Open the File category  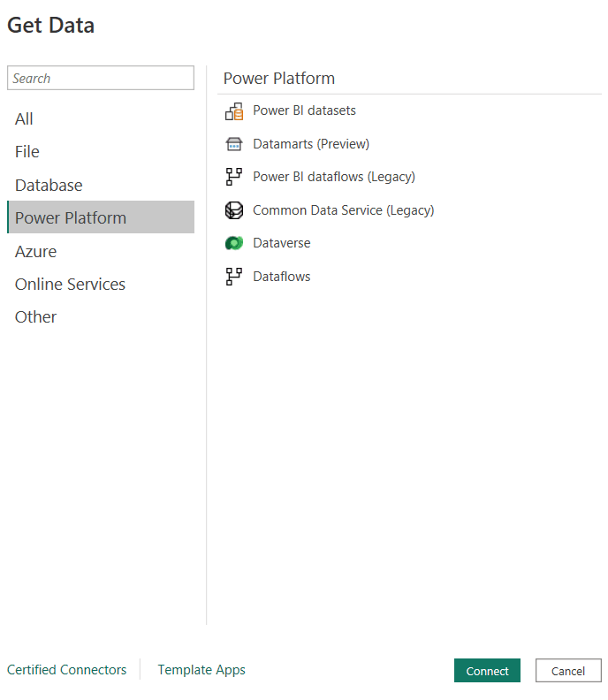pos(101,152)
